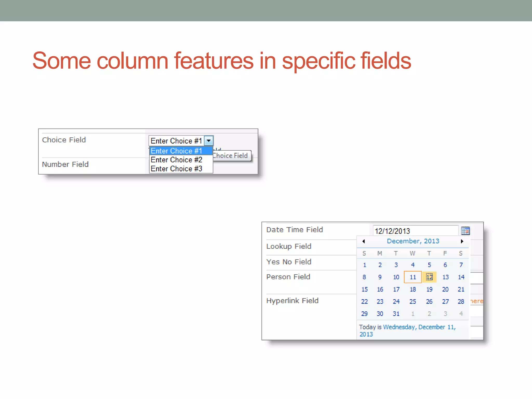Select 'Enter Choice #2' from list

tap(181, 160)
